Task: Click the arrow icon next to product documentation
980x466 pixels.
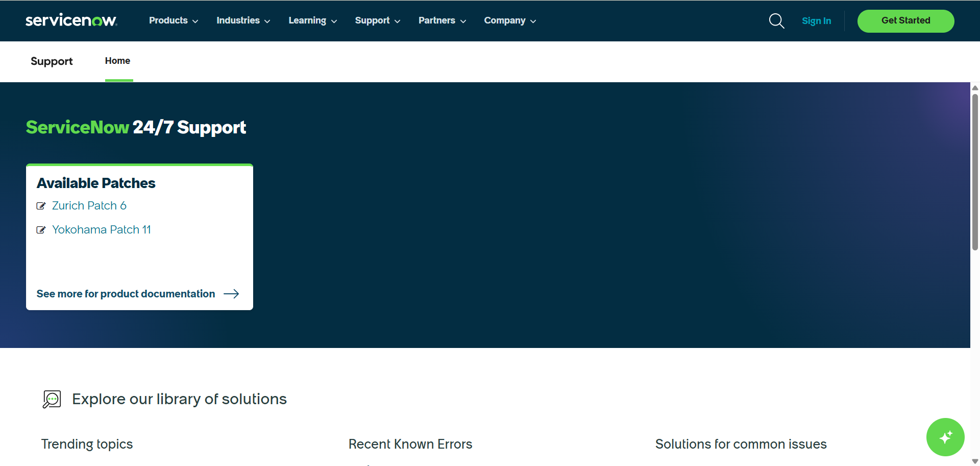Action: (x=231, y=293)
